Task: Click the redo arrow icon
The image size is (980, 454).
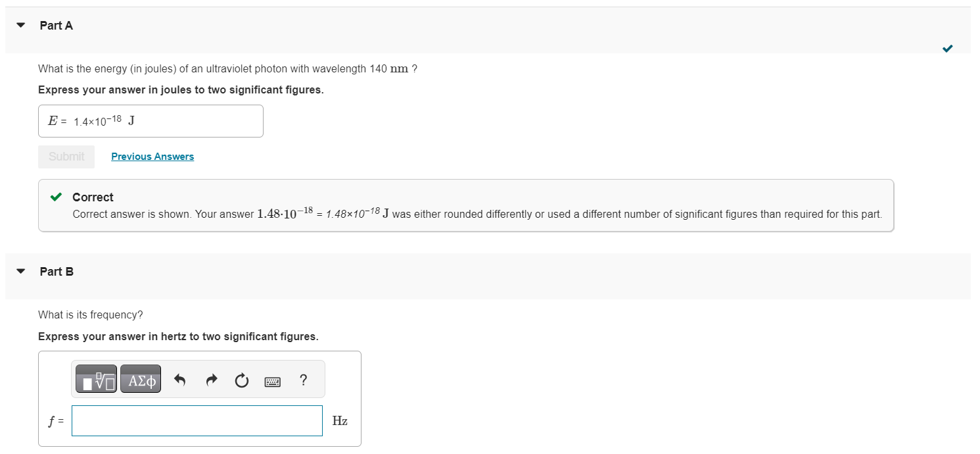Action: [x=211, y=380]
